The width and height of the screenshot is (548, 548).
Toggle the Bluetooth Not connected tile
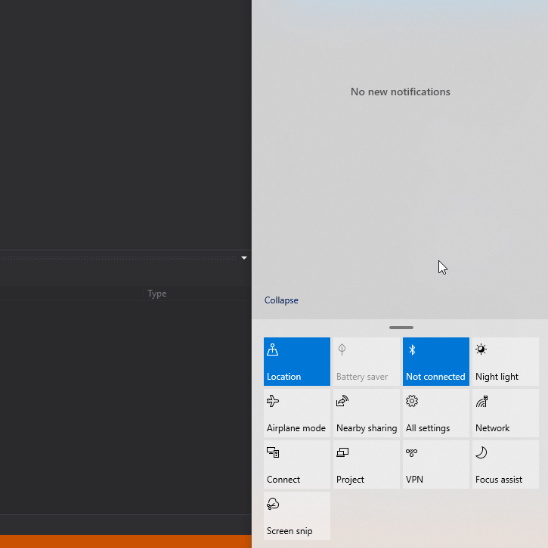436,361
